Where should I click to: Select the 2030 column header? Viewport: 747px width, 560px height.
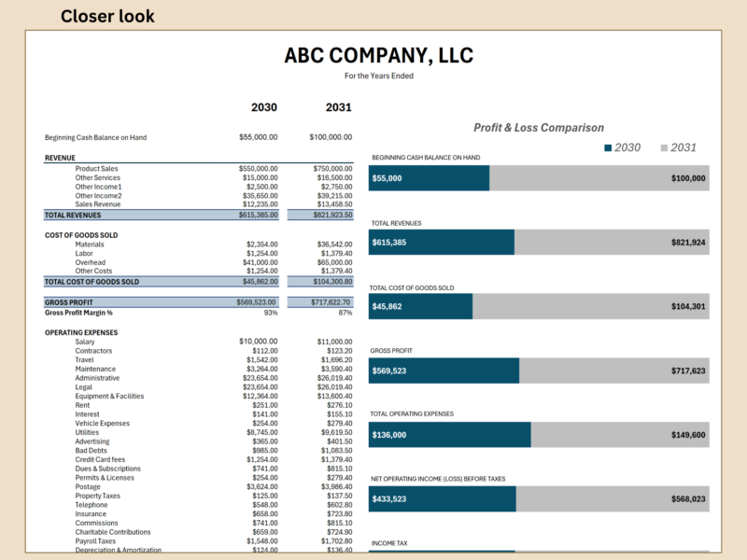click(x=264, y=107)
